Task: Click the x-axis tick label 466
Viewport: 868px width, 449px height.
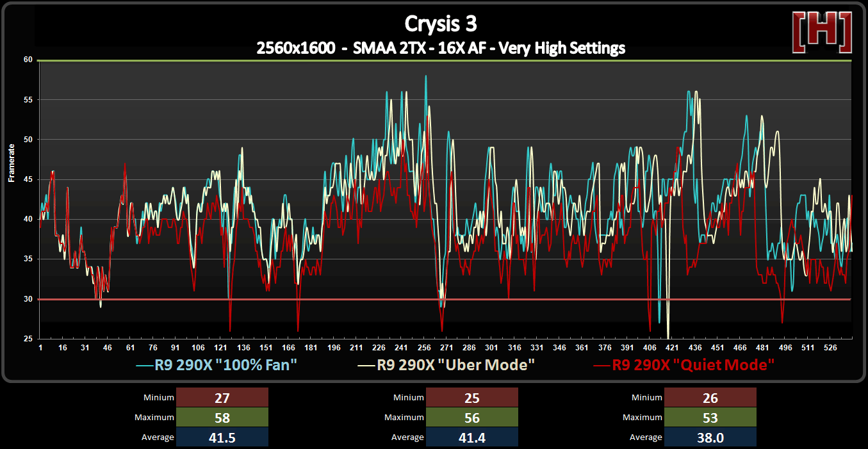Action: tap(740, 348)
